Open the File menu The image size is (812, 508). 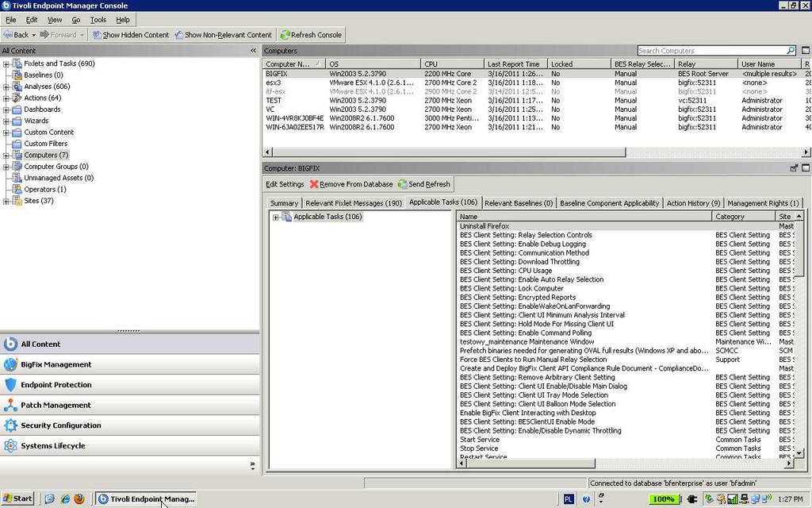click(x=11, y=20)
